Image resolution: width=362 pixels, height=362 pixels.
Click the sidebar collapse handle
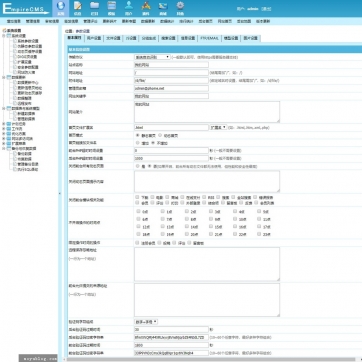60,193
